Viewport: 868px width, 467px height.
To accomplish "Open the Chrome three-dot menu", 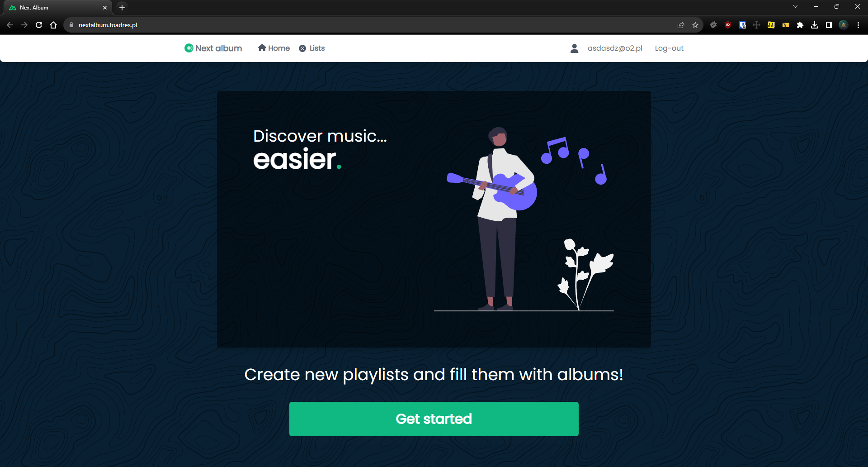I will [x=858, y=25].
